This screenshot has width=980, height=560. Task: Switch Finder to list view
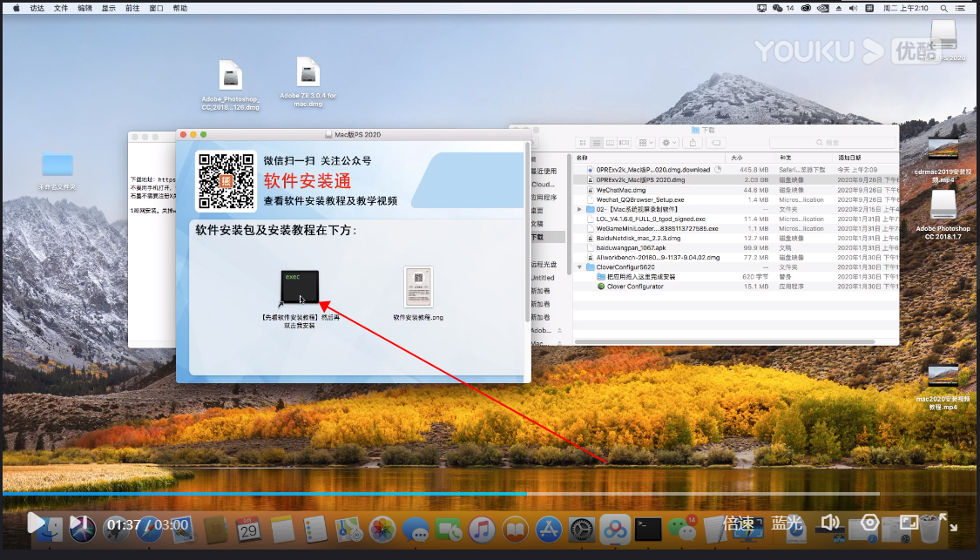[597, 142]
